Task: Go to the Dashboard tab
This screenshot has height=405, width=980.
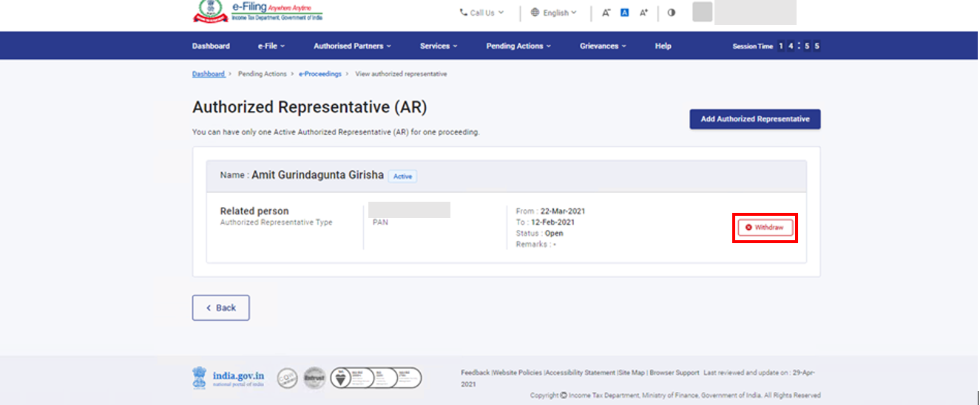Action: (211, 46)
